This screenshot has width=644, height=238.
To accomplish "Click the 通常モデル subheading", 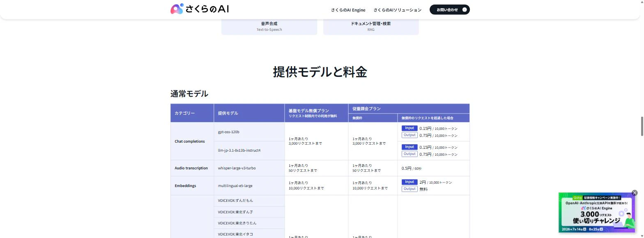I will (x=189, y=94).
